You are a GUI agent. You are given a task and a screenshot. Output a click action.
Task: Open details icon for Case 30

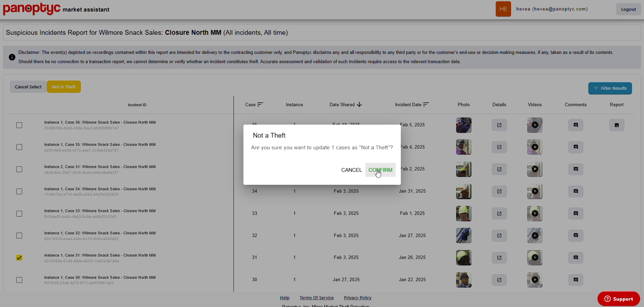499,280
